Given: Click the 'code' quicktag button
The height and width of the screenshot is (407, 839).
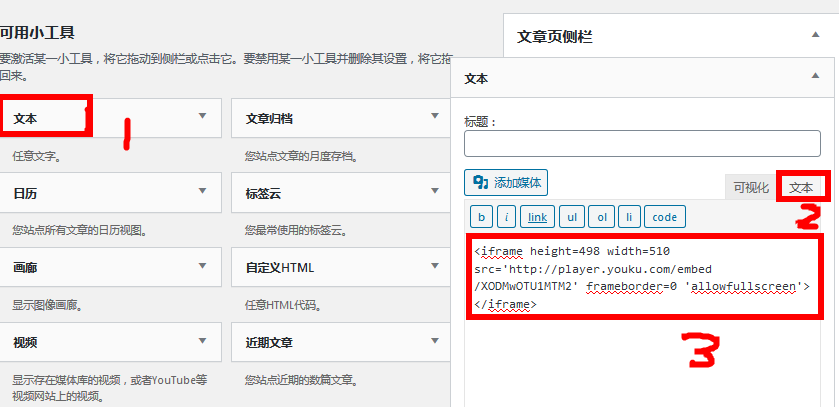Looking at the screenshot, I should point(664,216).
